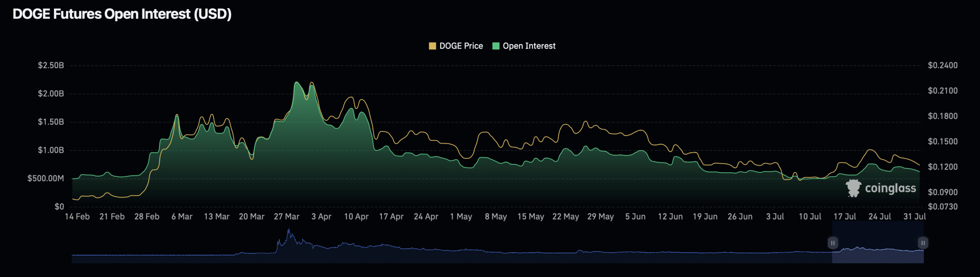
Task: Click the "10 Jul" date label
Action: coord(810,217)
